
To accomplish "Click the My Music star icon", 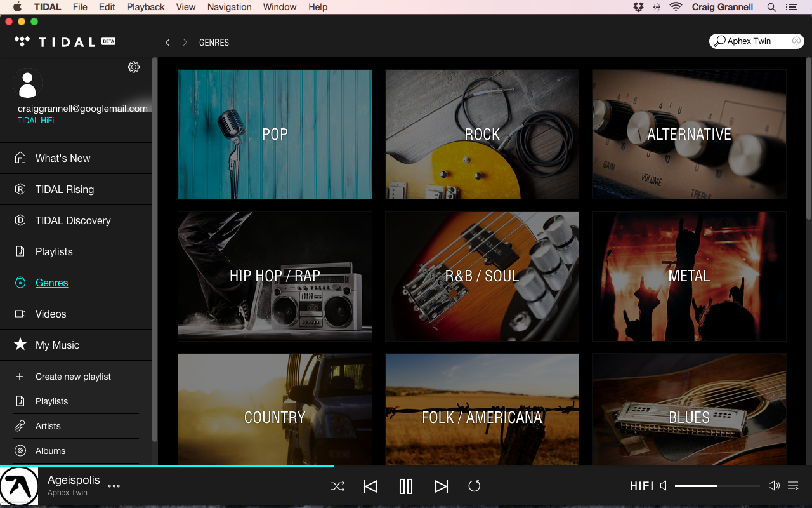I will click(20, 344).
